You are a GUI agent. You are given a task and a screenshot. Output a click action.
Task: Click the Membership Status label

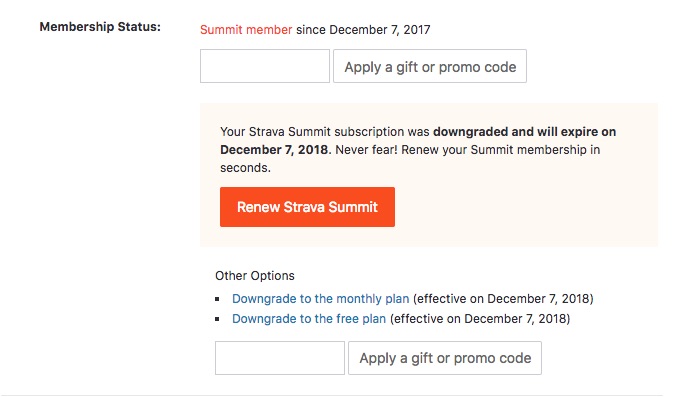100,27
